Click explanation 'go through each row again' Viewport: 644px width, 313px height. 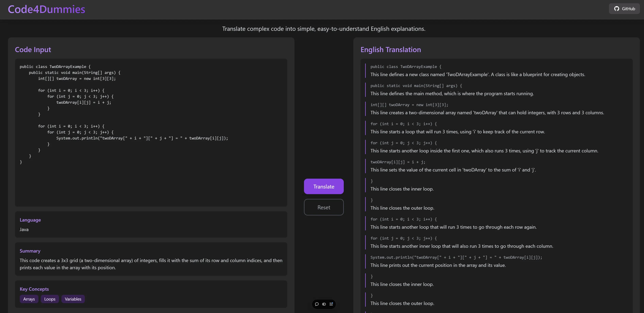pyautogui.click(x=453, y=227)
